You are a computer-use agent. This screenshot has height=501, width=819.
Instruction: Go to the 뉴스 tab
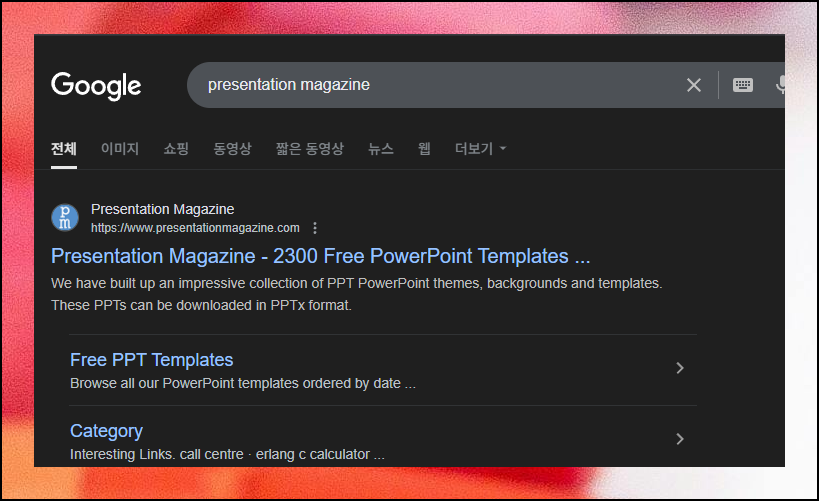pyautogui.click(x=381, y=149)
